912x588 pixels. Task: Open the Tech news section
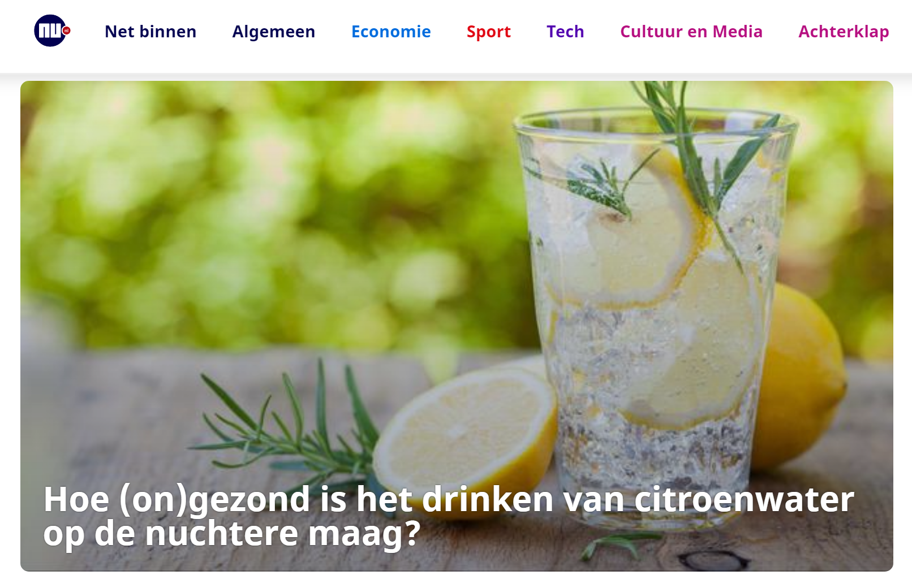565,32
